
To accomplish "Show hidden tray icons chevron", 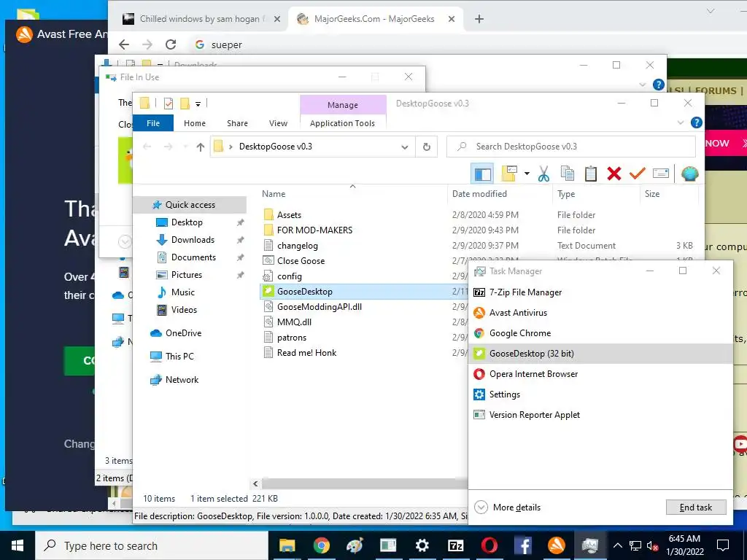I will [617, 545].
